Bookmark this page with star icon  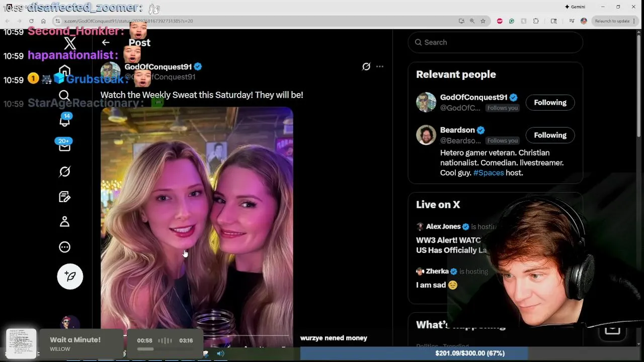point(483,21)
